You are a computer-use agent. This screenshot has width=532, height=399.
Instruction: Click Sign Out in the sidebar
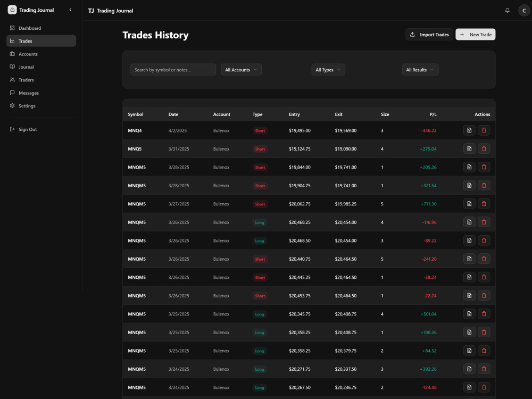point(41,129)
